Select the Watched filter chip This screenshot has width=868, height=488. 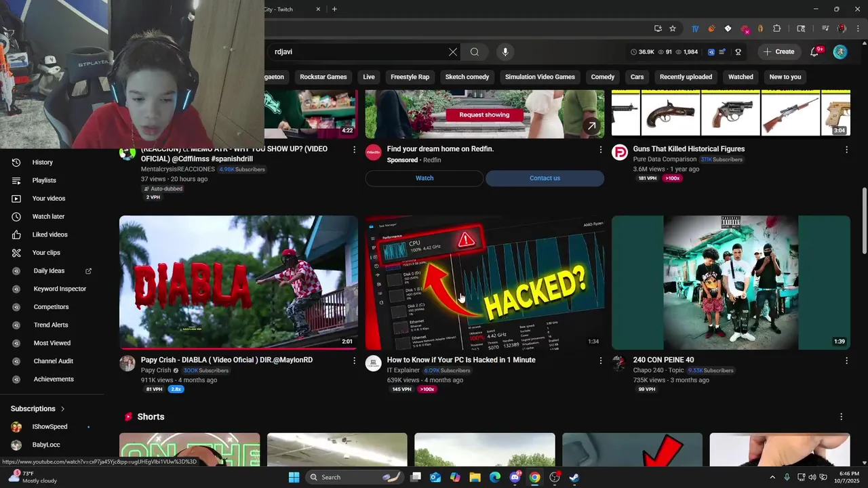click(741, 77)
